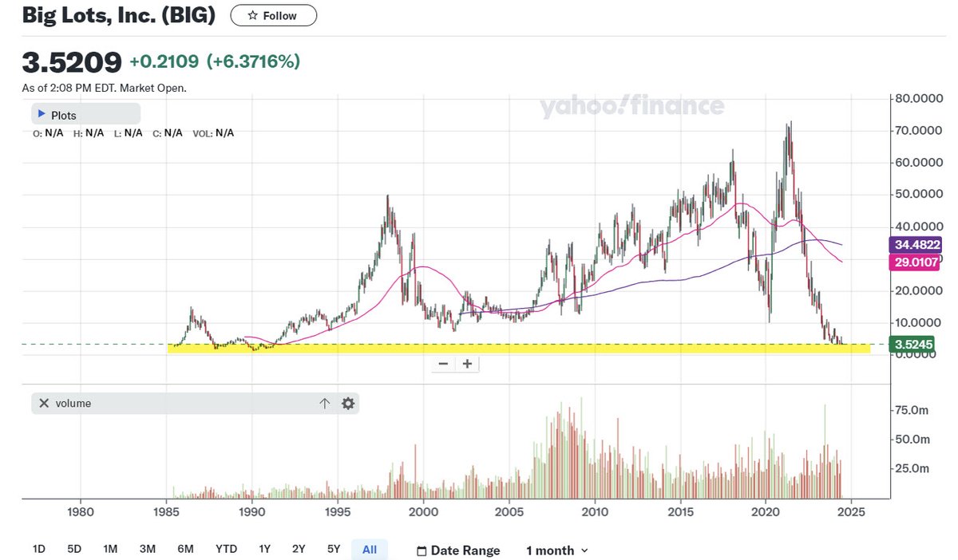Viewport: 958px width, 560px height.
Task: Expand the Plots panel triangle
Action: tap(42, 115)
